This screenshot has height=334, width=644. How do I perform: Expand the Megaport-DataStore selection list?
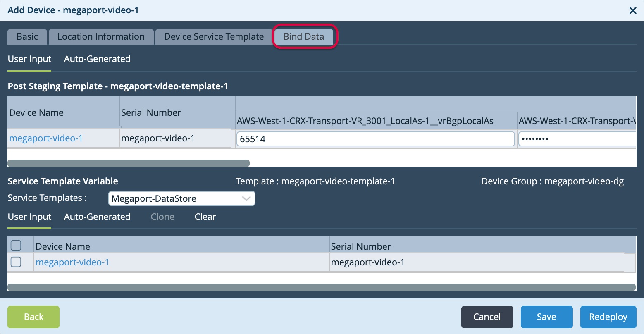(247, 198)
